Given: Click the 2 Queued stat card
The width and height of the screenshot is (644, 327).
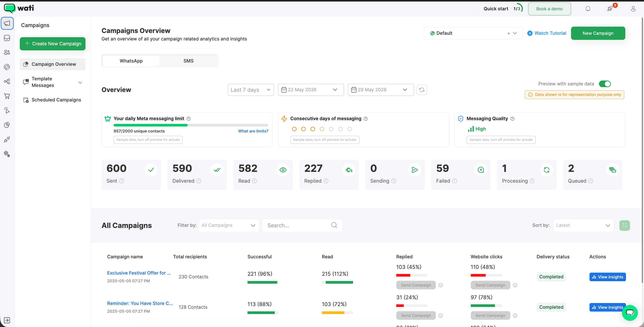Looking at the screenshot, I should (x=593, y=175).
